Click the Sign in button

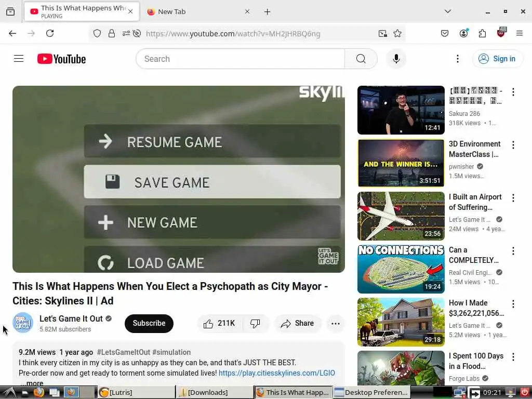pos(497,59)
